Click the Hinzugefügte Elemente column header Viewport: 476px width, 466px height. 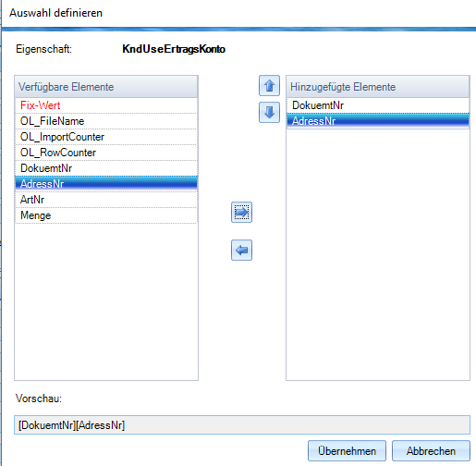pos(378,87)
